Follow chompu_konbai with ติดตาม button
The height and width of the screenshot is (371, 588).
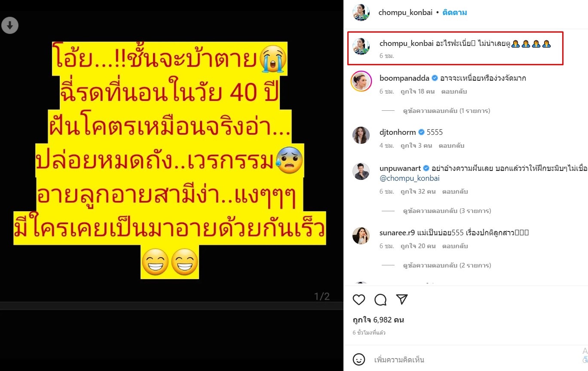point(455,12)
